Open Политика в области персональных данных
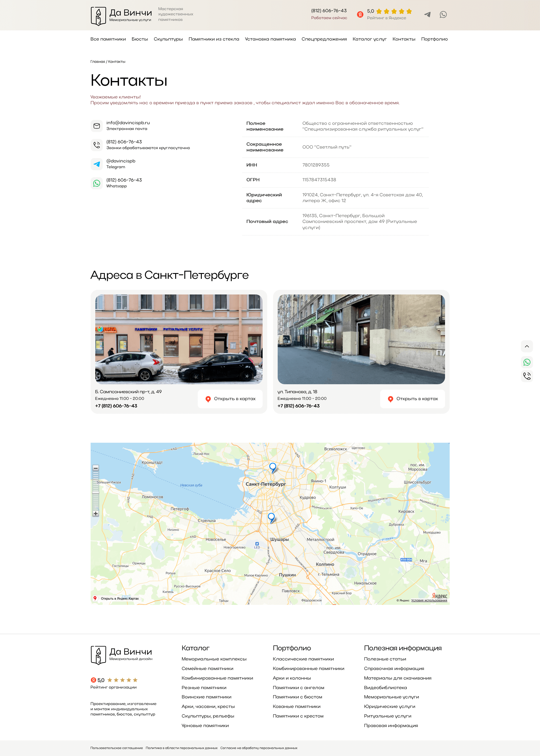 coord(182,748)
